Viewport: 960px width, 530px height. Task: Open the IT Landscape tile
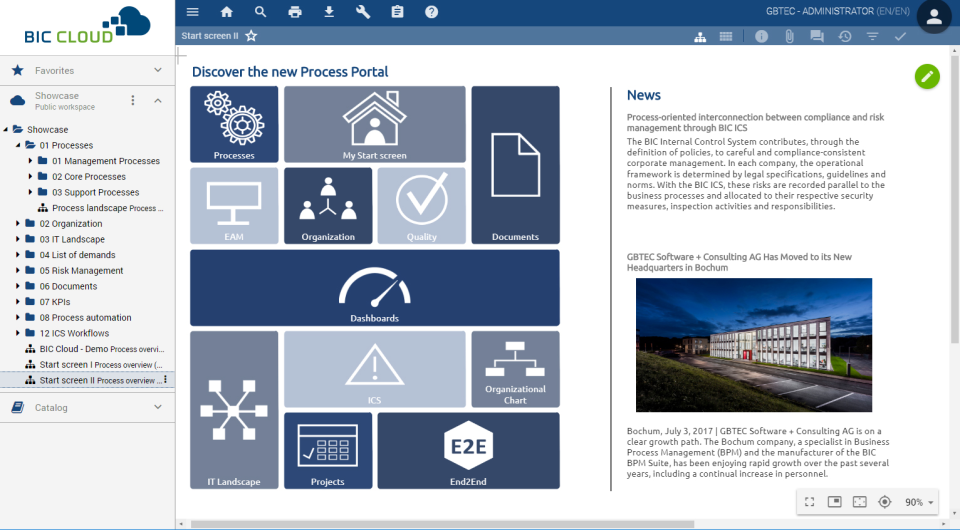click(234, 410)
